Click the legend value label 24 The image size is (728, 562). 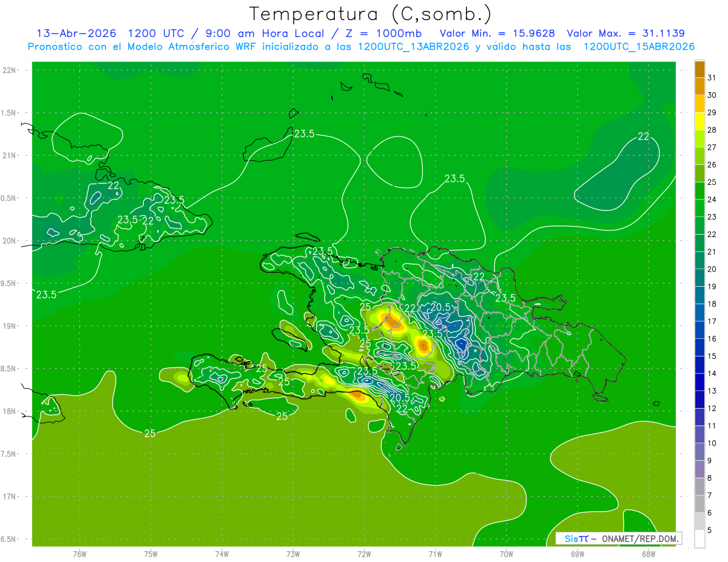[x=711, y=199]
